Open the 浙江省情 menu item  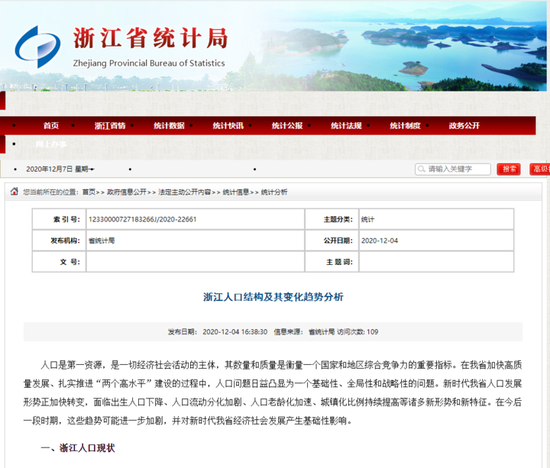tap(110, 126)
